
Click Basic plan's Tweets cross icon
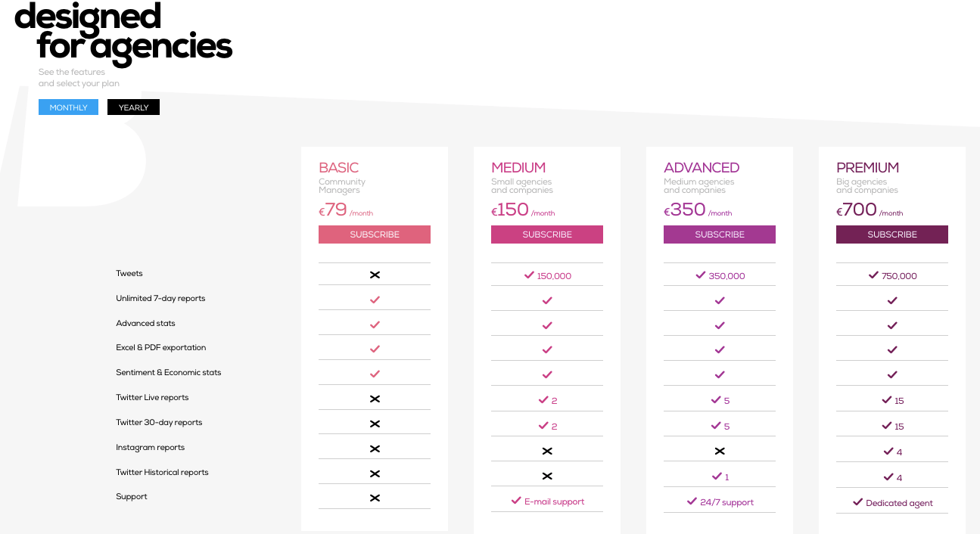click(x=375, y=275)
